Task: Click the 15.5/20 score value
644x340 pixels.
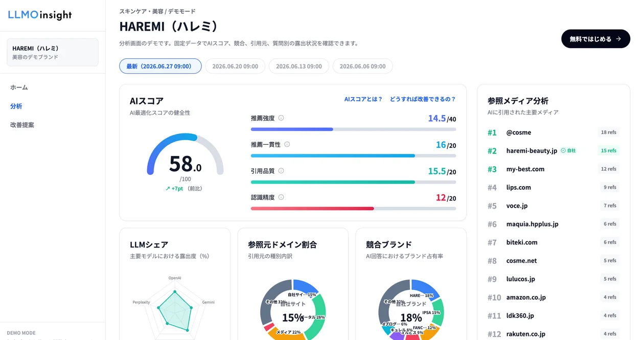Action: (x=442, y=171)
